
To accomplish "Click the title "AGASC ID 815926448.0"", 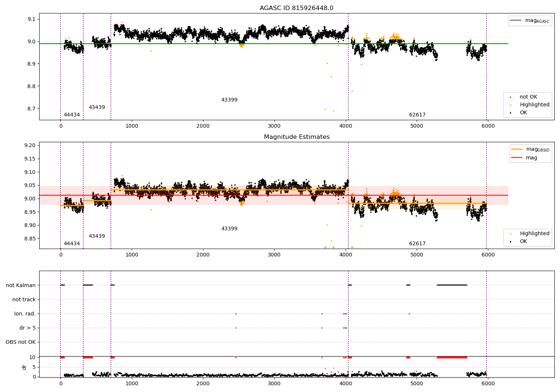I will [296, 8].
